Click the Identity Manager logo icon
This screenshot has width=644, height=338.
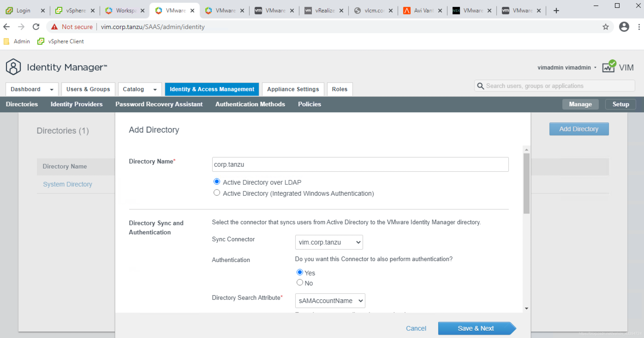[x=13, y=67]
